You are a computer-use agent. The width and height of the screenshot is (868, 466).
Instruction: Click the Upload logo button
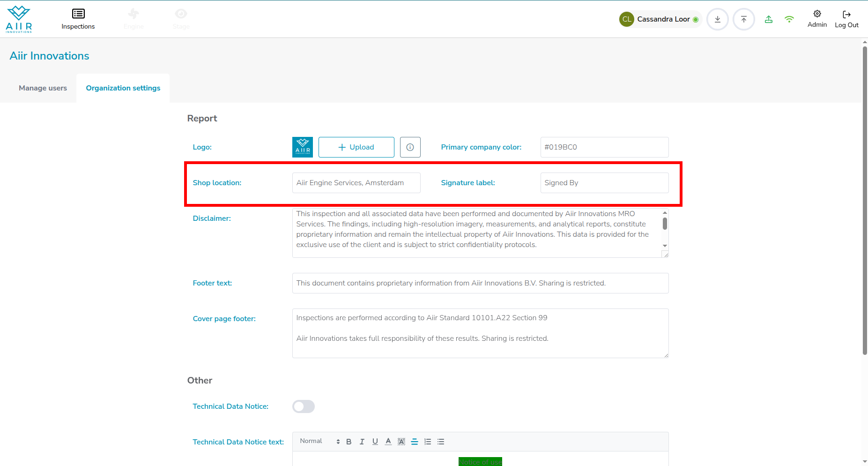[356, 147]
